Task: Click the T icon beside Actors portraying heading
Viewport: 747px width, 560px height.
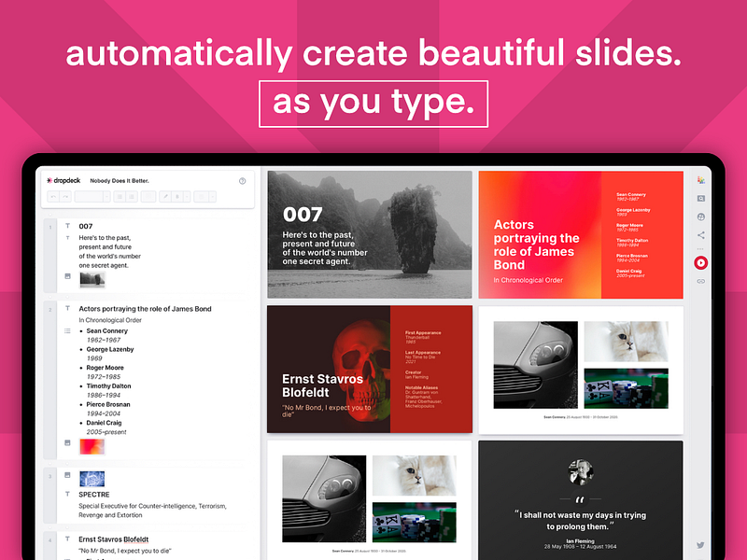Action: [67, 309]
